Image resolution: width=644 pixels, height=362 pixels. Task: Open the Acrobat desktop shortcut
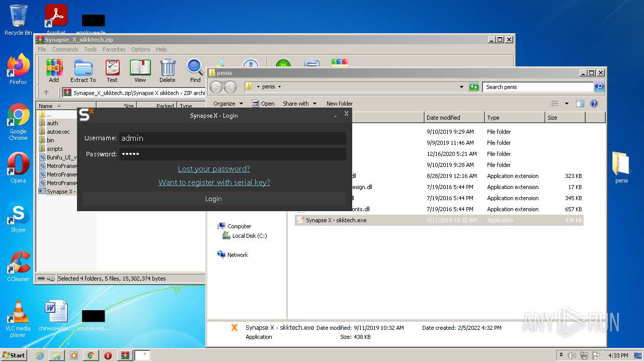(56, 19)
